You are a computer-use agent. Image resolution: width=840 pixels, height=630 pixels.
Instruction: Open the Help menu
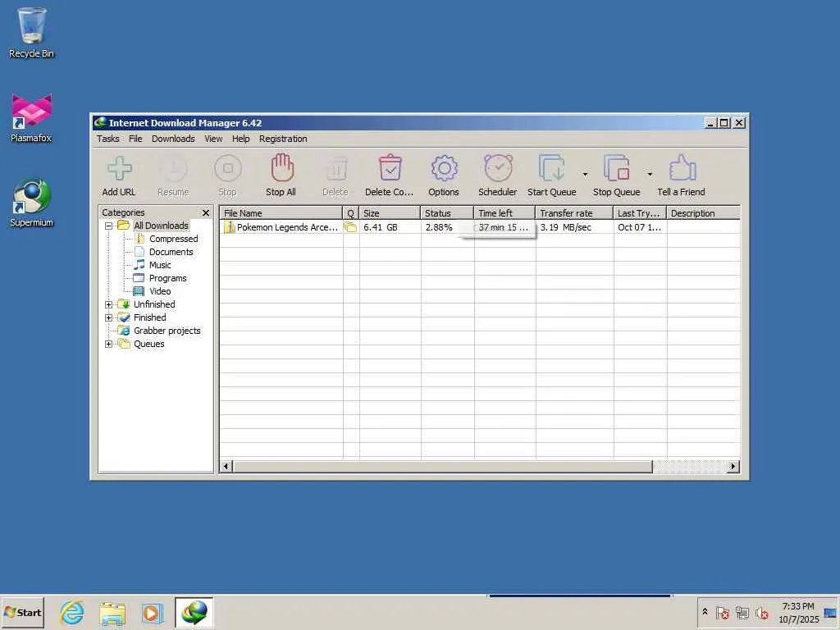tap(240, 139)
